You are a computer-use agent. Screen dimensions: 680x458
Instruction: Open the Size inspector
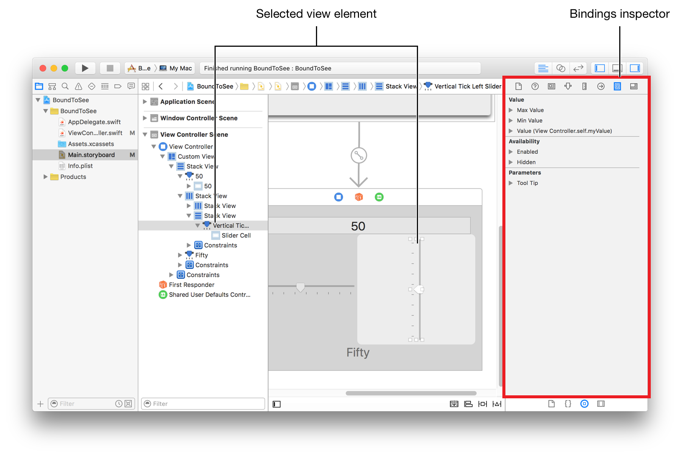click(584, 86)
